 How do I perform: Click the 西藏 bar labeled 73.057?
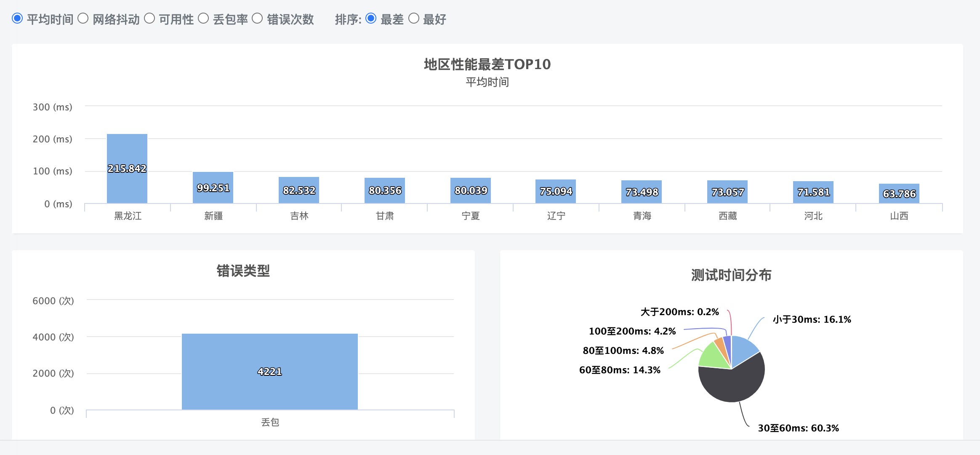[x=727, y=192]
